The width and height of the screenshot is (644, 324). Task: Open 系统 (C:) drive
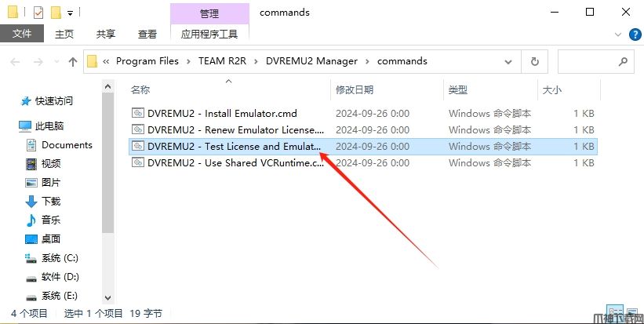click(x=52, y=258)
